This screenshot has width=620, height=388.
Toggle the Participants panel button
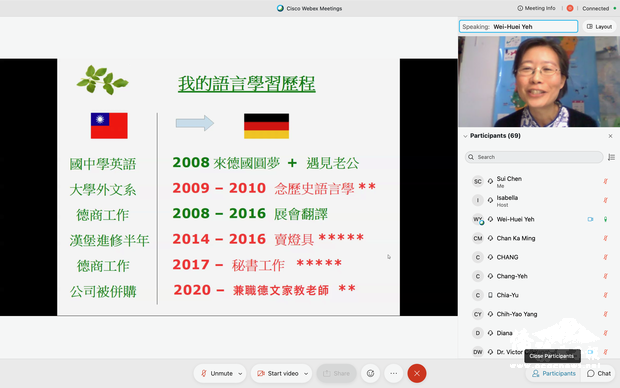[554, 373]
